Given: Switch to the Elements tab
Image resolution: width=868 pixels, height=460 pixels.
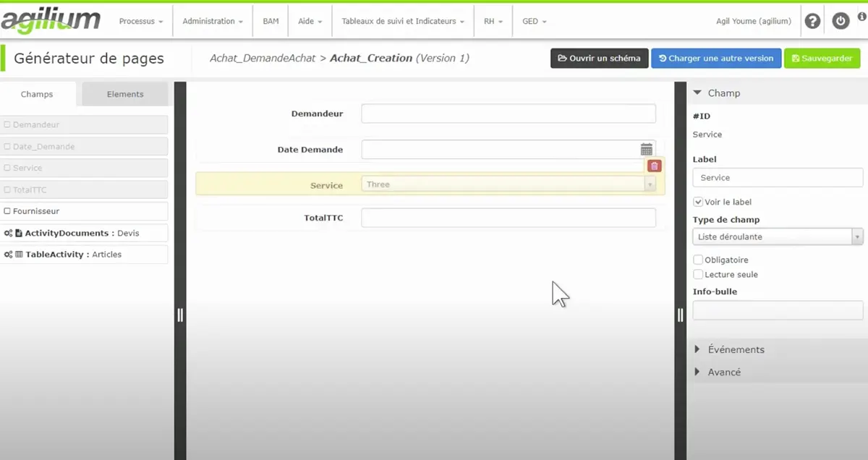Looking at the screenshot, I should 125,94.
